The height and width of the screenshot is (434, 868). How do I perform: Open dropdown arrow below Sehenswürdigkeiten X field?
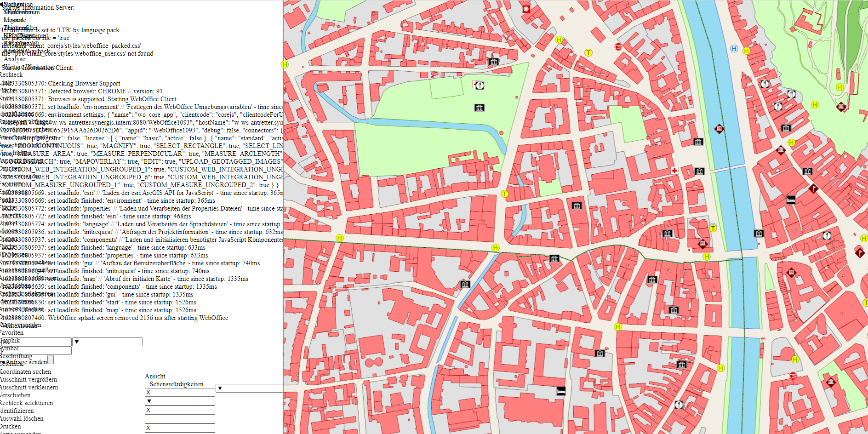click(180, 401)
